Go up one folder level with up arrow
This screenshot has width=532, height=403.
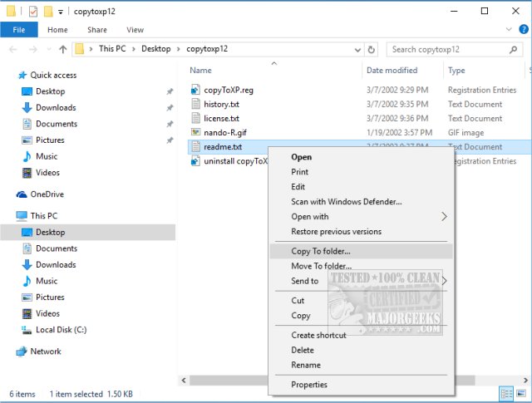(x=63, y=50)
